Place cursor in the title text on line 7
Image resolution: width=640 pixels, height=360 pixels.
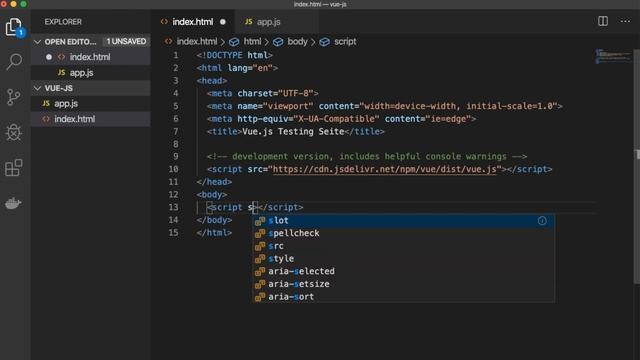coord(293,132)
